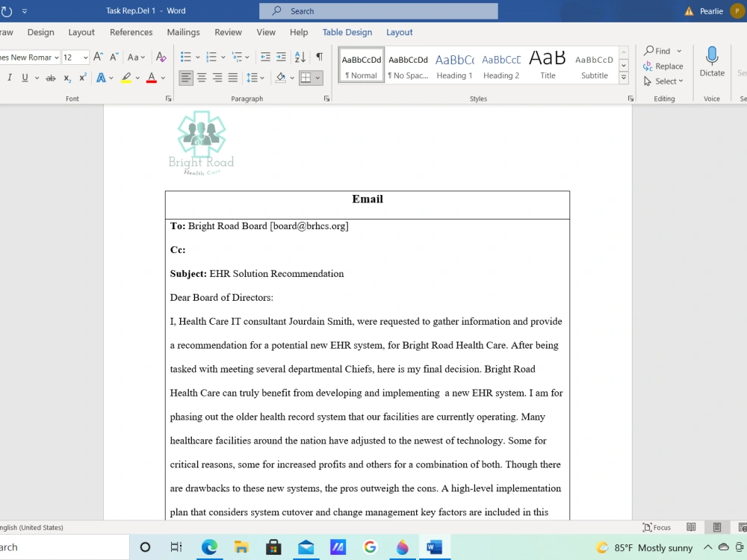Open Styles pane launcher
This screenshot has width=747, height=560.
(630, 99)
